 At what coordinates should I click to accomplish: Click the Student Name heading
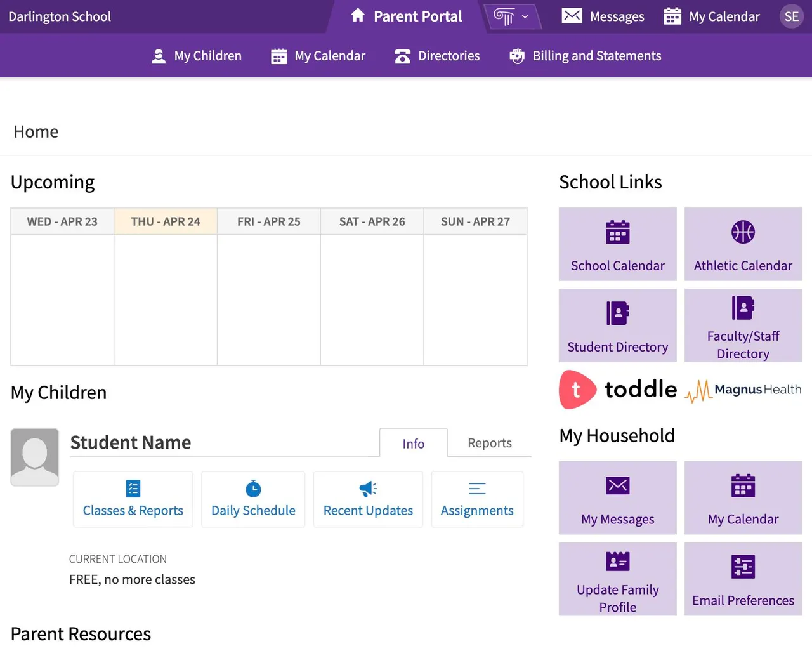coord(131,442)
